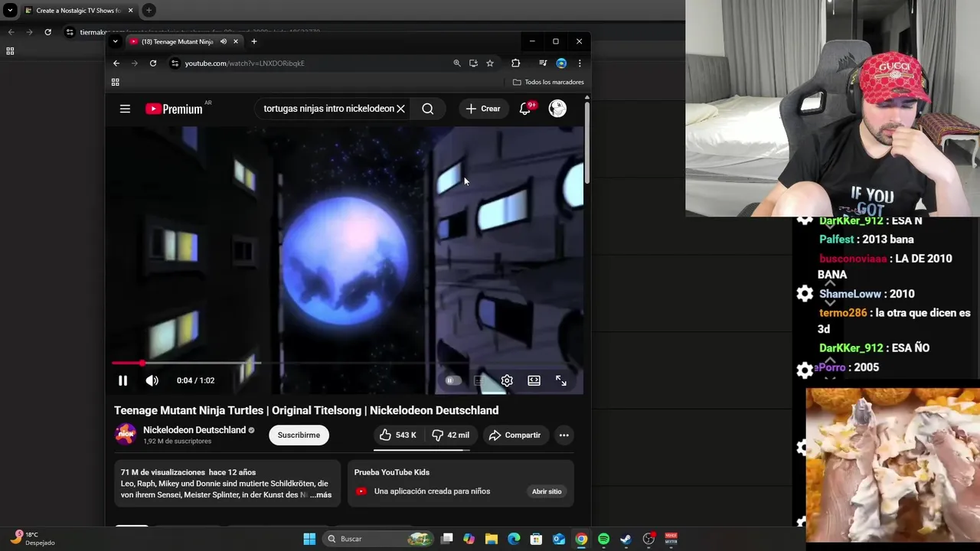Pause the YouTube video
This screenshot has width=980, height=551.
click(122, 380)
